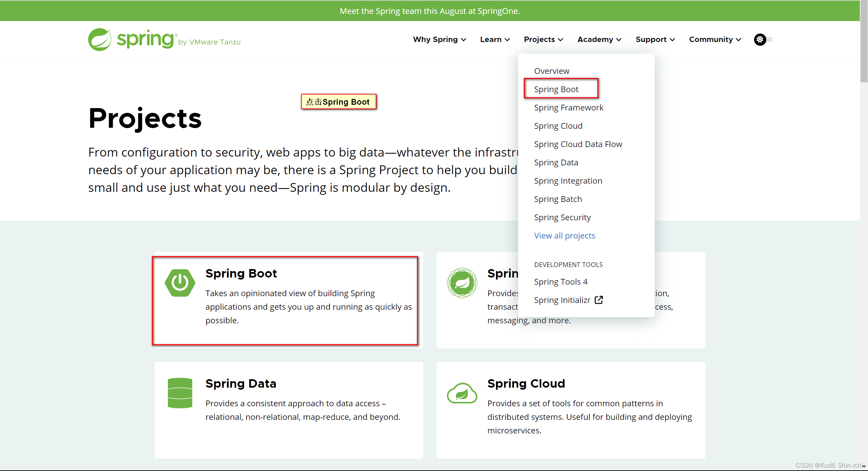Open Spring Cloud from dropdown menu
The height and width of the screenshot is (471, 868).
558,126
